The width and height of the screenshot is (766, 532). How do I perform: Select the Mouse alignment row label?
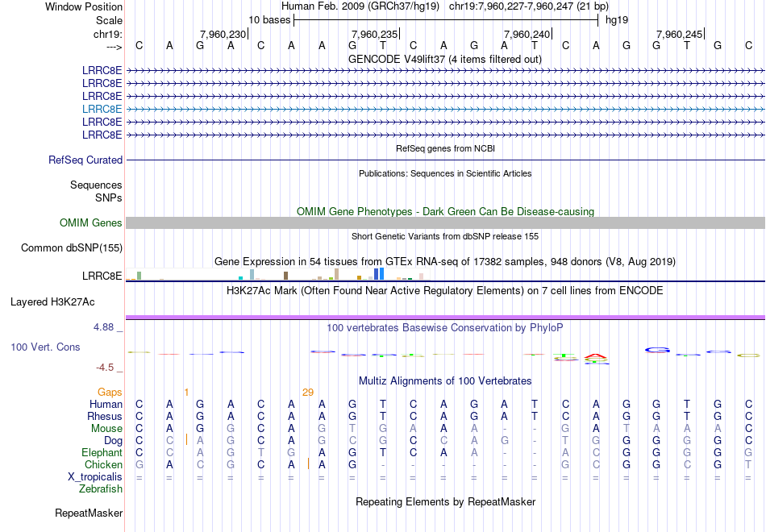coord(106,429)
